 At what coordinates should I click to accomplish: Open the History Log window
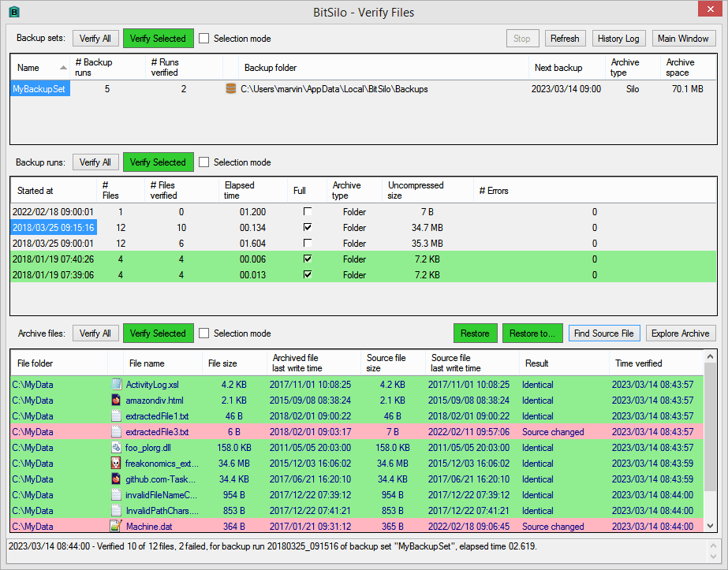pos(618,38)
